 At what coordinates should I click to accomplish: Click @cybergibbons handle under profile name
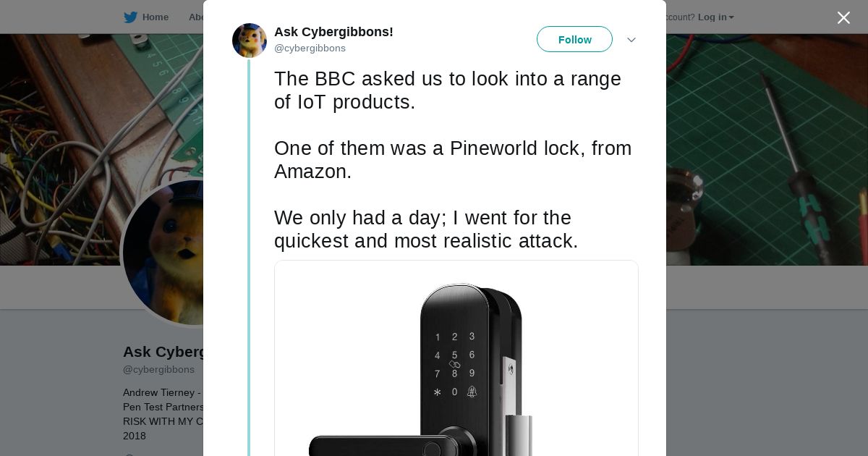pos(158,370)
